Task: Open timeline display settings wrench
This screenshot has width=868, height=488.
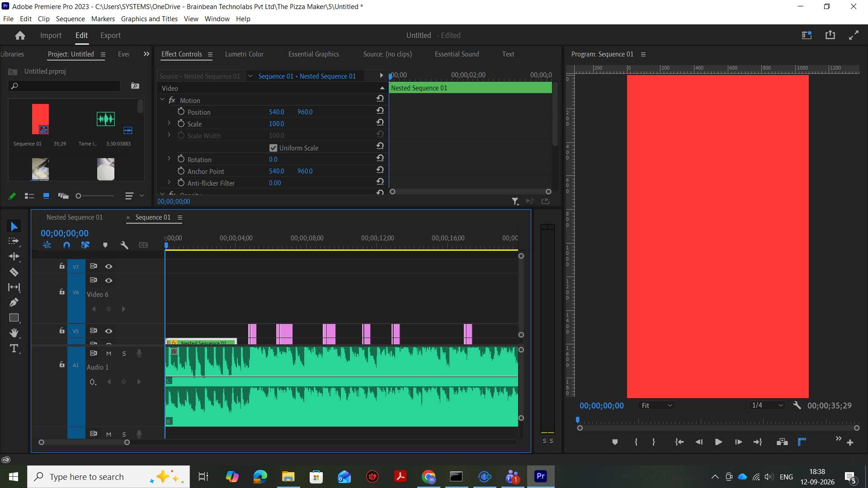Action: [x=124, y=245]
